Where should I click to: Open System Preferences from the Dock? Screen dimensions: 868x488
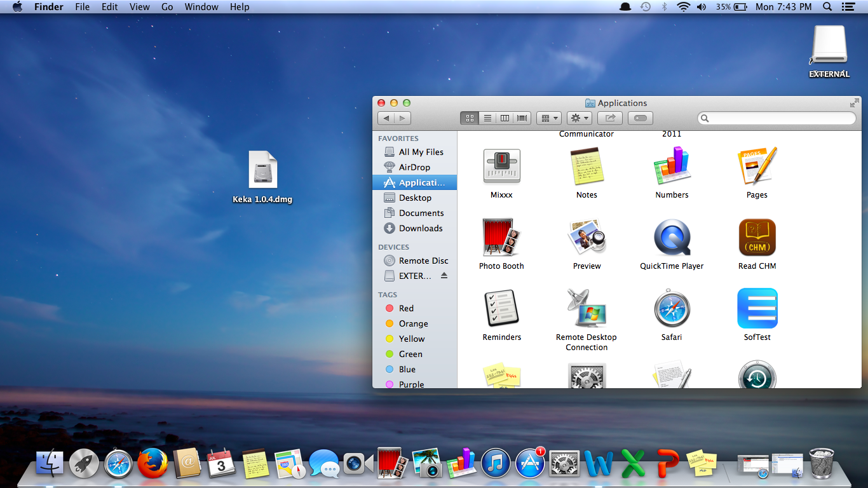(564, 464)
